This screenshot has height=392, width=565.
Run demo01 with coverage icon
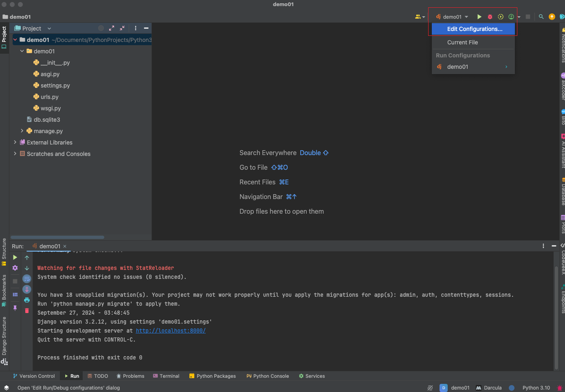pyautogui.click(x=501, y=17)
